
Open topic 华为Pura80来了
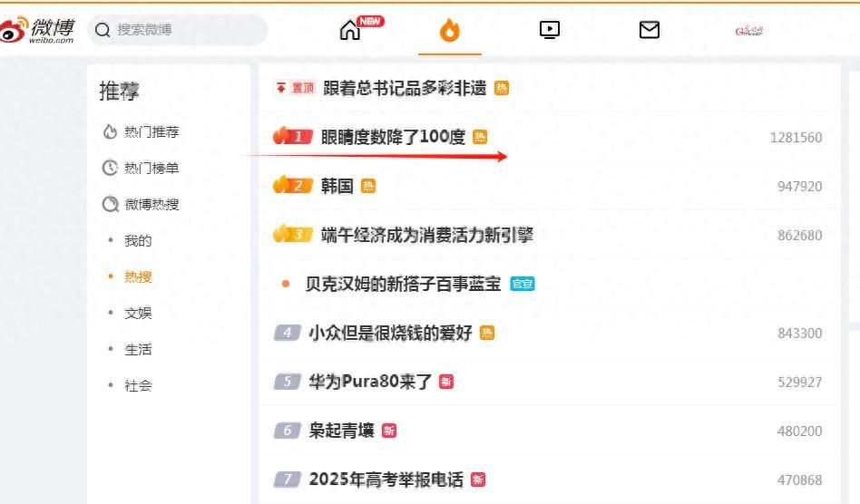click(370, 382)
